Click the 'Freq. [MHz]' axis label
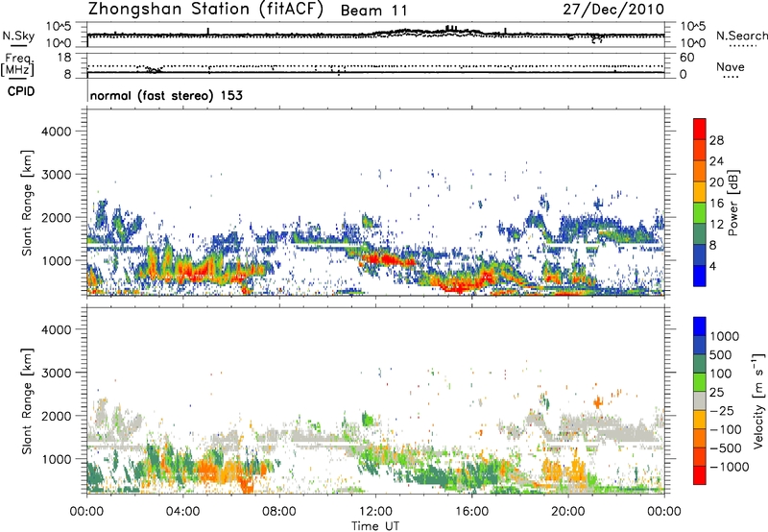 coord(18,65)
